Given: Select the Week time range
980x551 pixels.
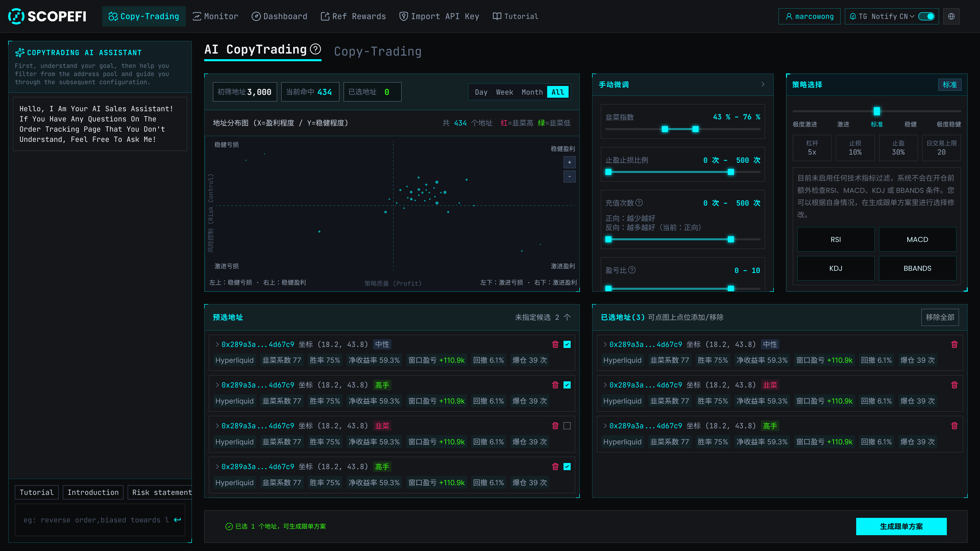Looking at the screenshot, I should [505, 92].
